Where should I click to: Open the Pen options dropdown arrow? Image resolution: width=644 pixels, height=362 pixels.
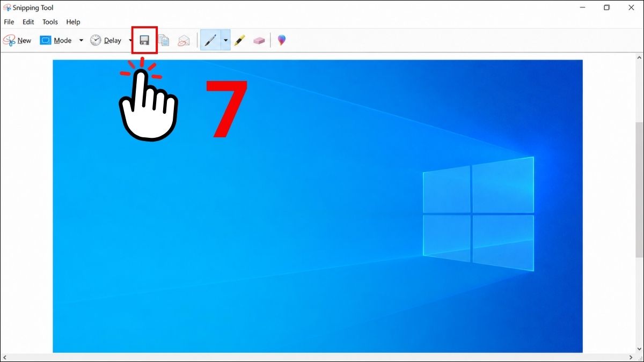click(225, 40)
